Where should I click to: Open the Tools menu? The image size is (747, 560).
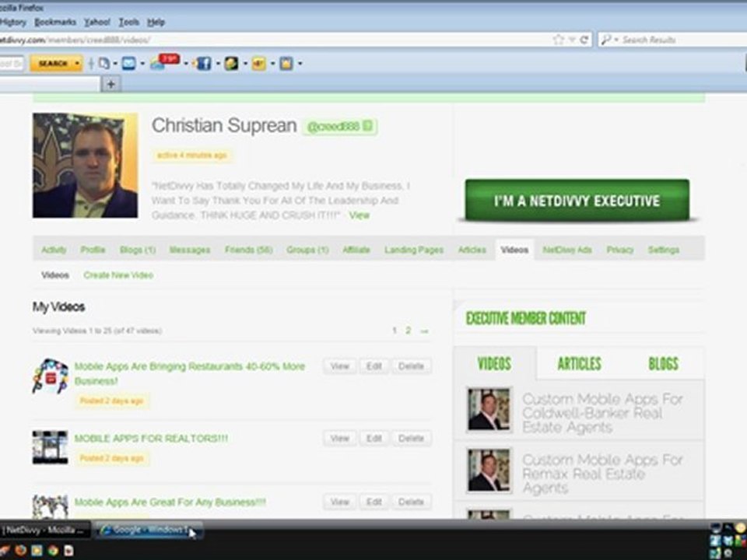[128, 22]
